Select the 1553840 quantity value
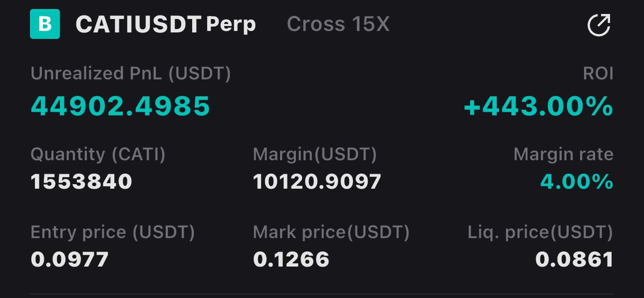This screenshot has height=298, width=644. [81, 181]
